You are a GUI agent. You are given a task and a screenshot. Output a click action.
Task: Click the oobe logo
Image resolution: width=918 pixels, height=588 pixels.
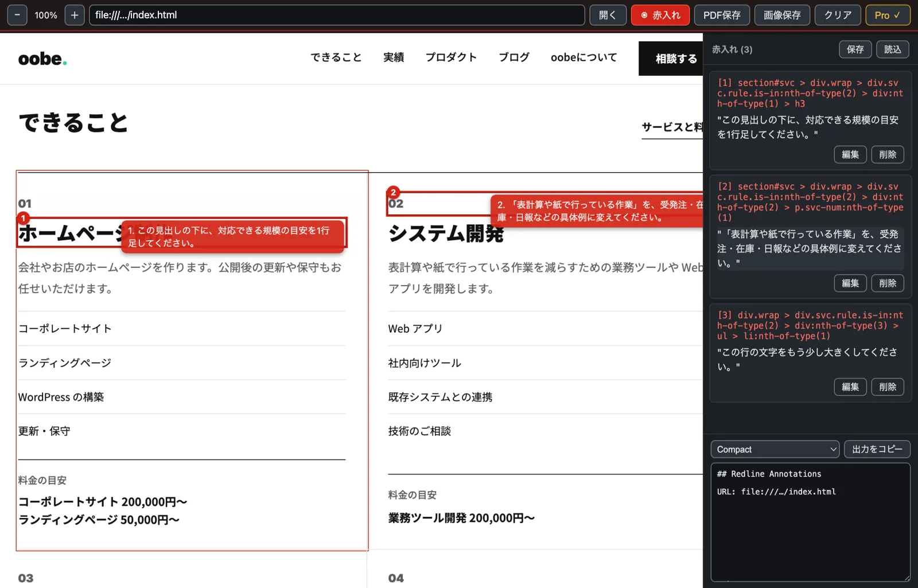point(42,59)
